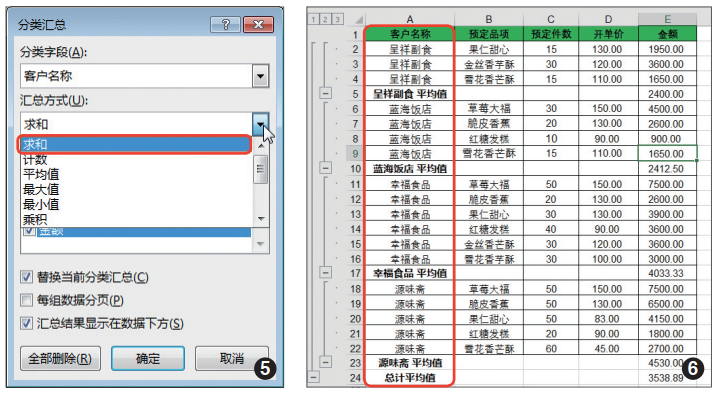Click cell 源味斋 平均值

(x=409, y=363)
